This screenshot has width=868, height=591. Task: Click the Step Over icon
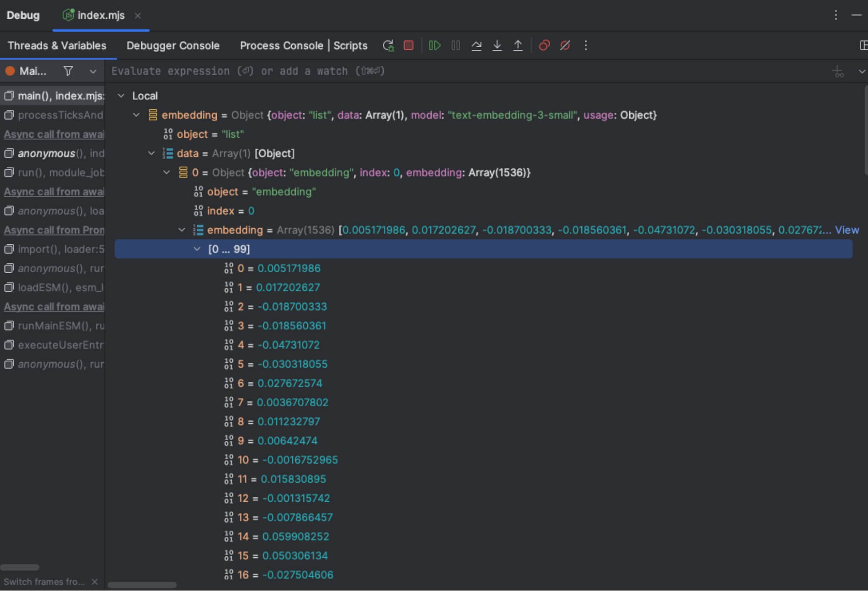pyautogui.click(x=476, y=45)
